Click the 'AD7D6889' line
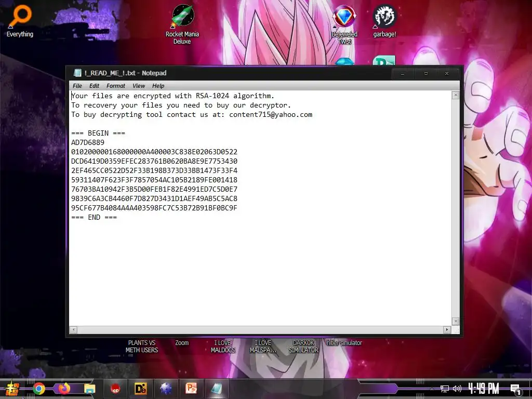 [88, 142]
